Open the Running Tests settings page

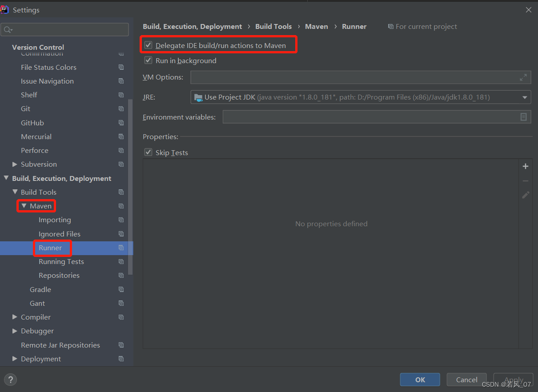61,261
